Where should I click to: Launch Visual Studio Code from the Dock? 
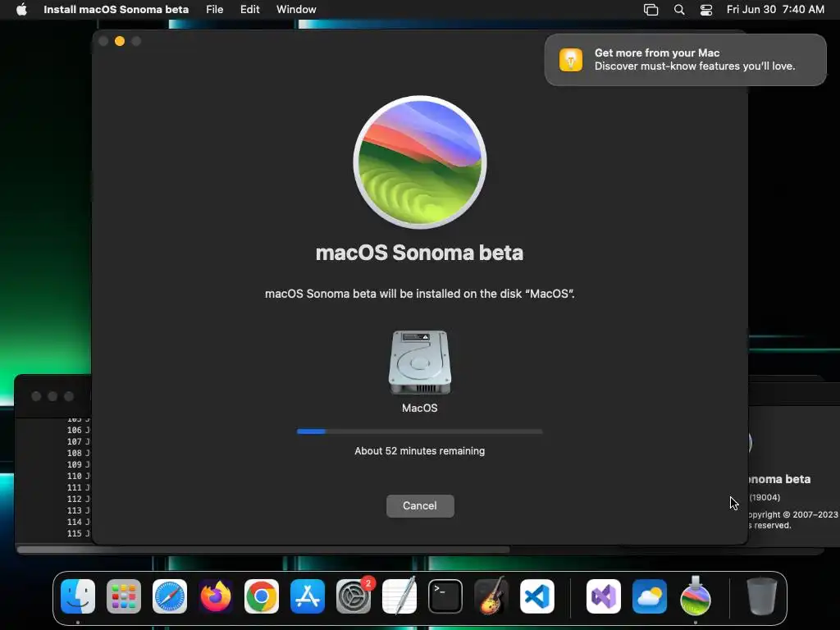[537, 596]
